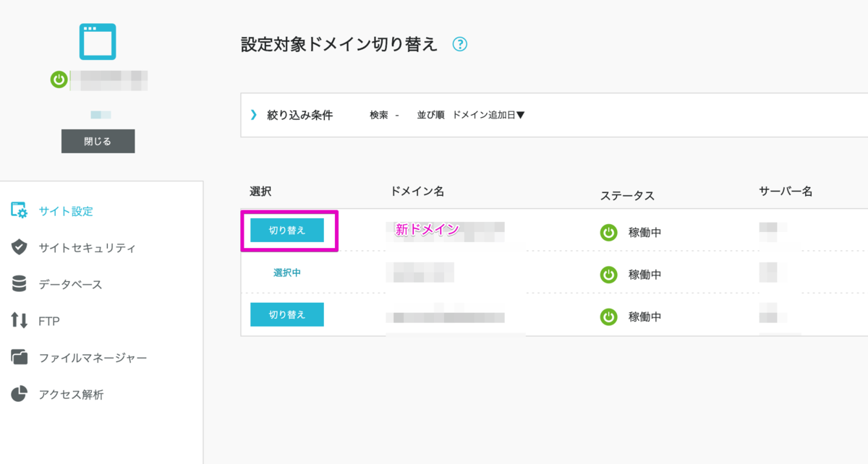Open FTP in the sidebar
The width and height of the screenshot is (868, 464).
click(49, 322)
